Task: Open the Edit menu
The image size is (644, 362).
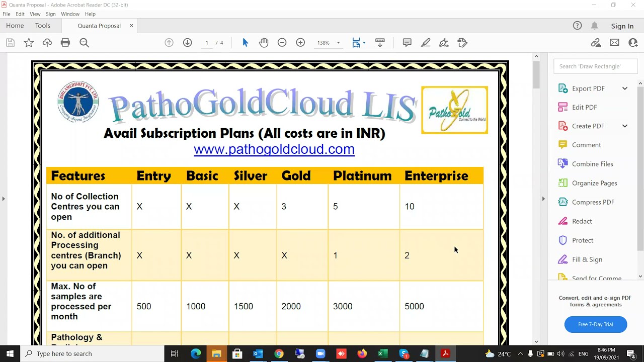Action: coord(20,14)
